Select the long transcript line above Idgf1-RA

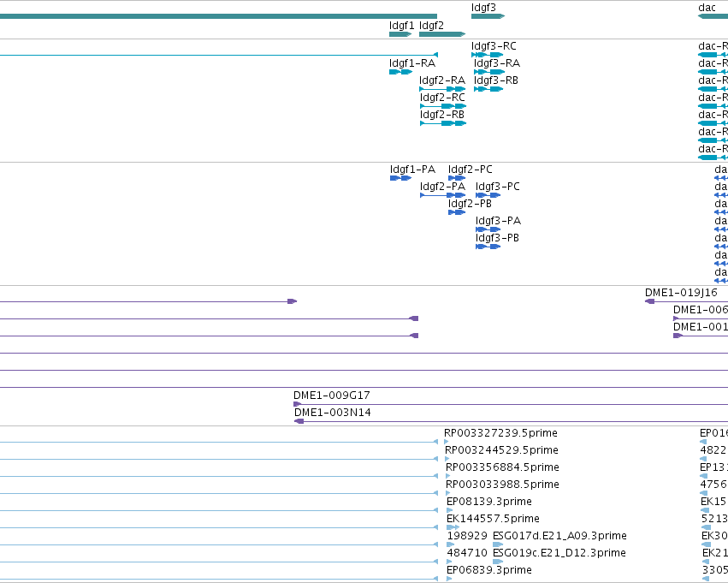(218, 55)
